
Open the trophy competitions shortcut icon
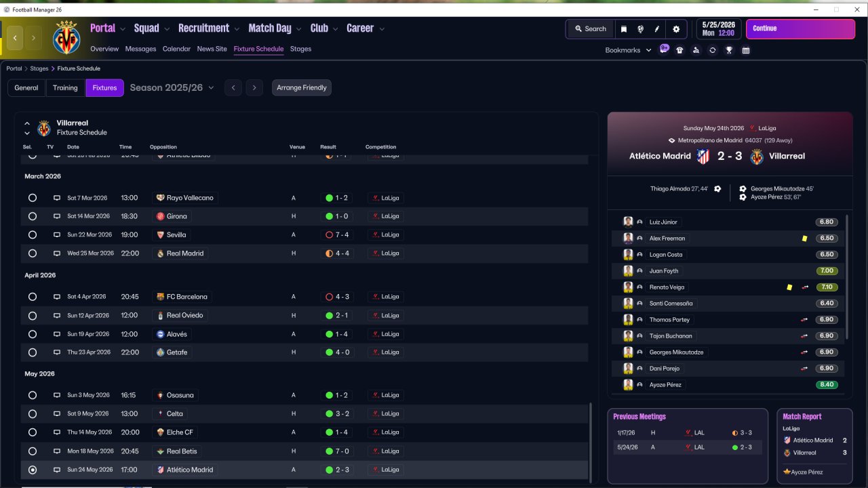pos(729,50)
